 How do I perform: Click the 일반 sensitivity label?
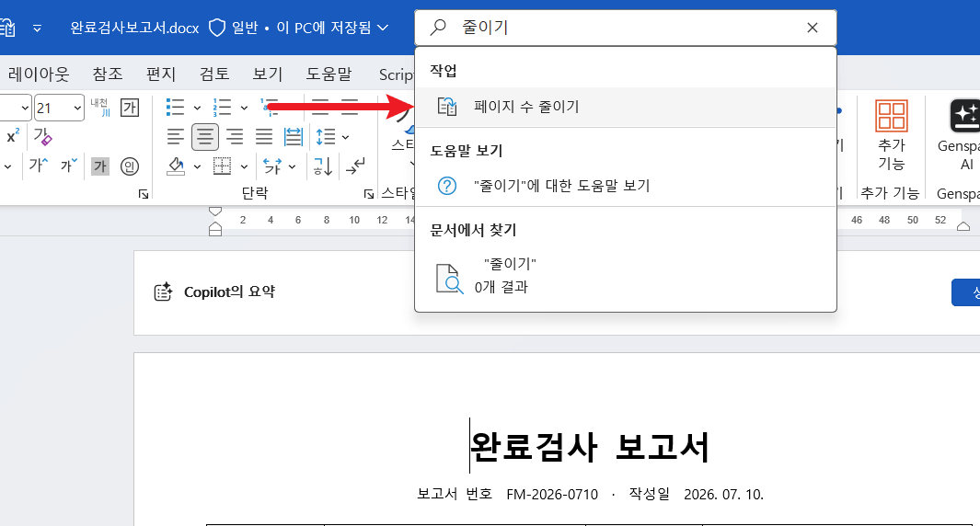[233, 28]
